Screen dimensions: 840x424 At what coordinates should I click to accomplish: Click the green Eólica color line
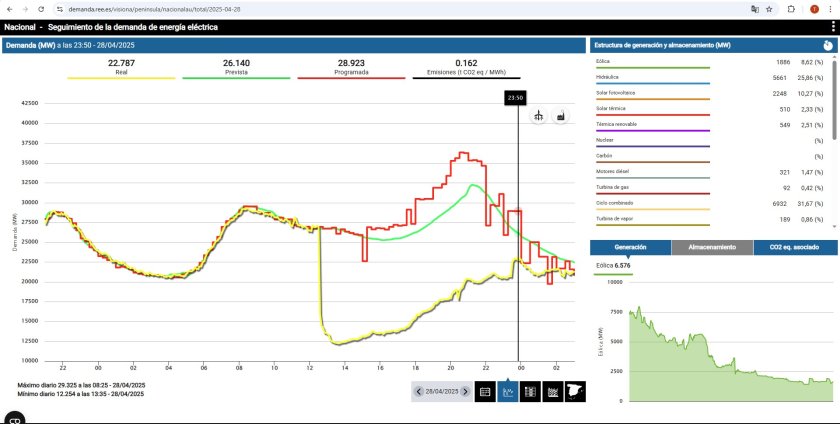tap(652, 68)
